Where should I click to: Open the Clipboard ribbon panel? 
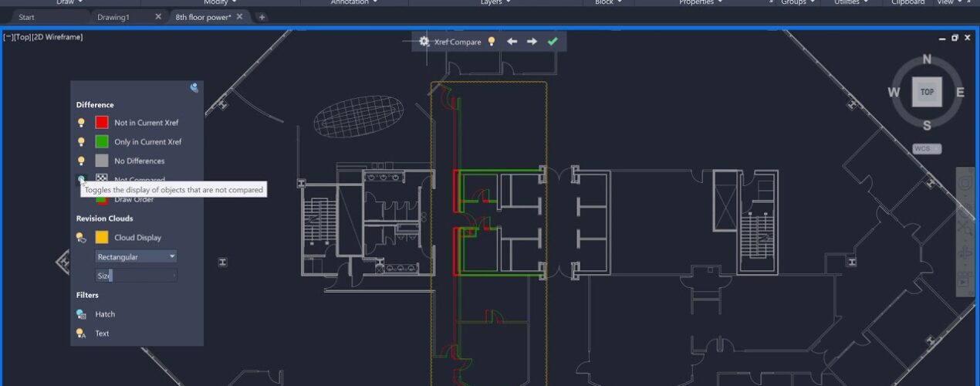(x=907, y=3)
